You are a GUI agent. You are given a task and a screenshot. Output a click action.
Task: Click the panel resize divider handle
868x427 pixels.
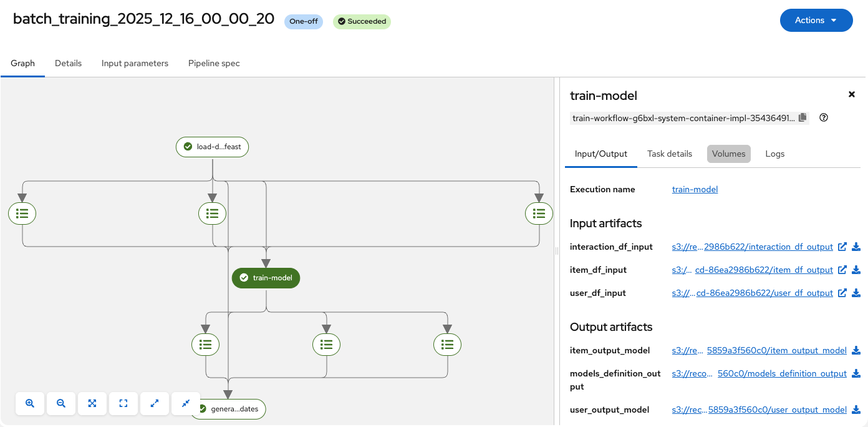tap(556, 251)
